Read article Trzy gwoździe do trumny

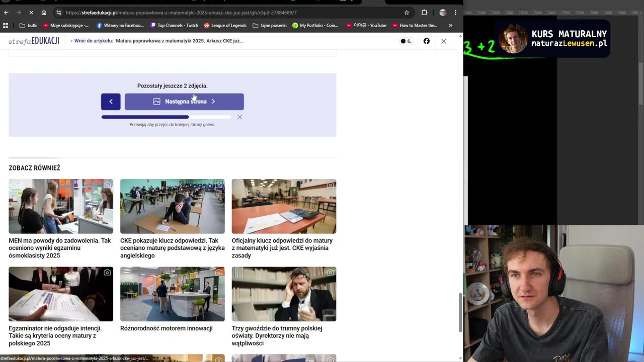277,336
